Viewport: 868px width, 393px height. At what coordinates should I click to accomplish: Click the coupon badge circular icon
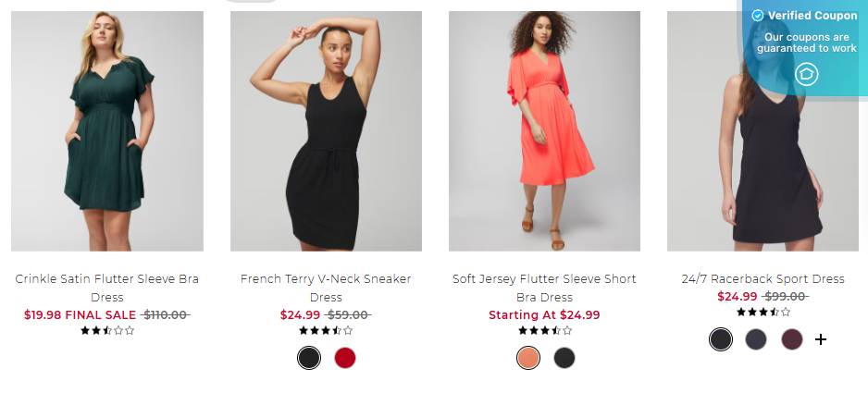[807, 74]
